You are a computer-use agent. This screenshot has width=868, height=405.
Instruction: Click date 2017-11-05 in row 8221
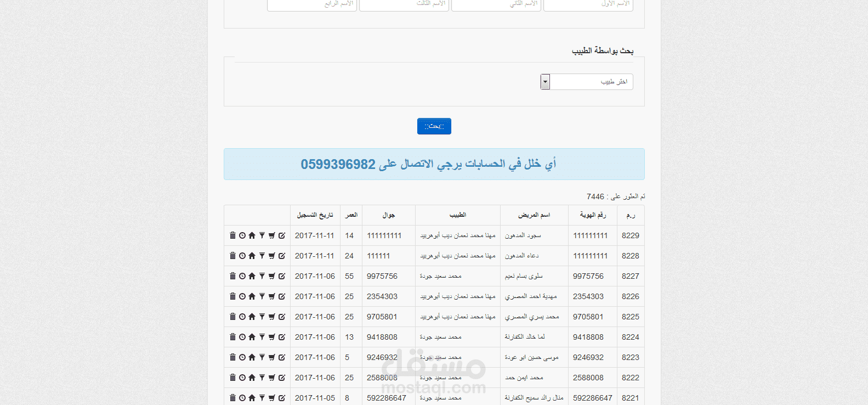(315, 398)
